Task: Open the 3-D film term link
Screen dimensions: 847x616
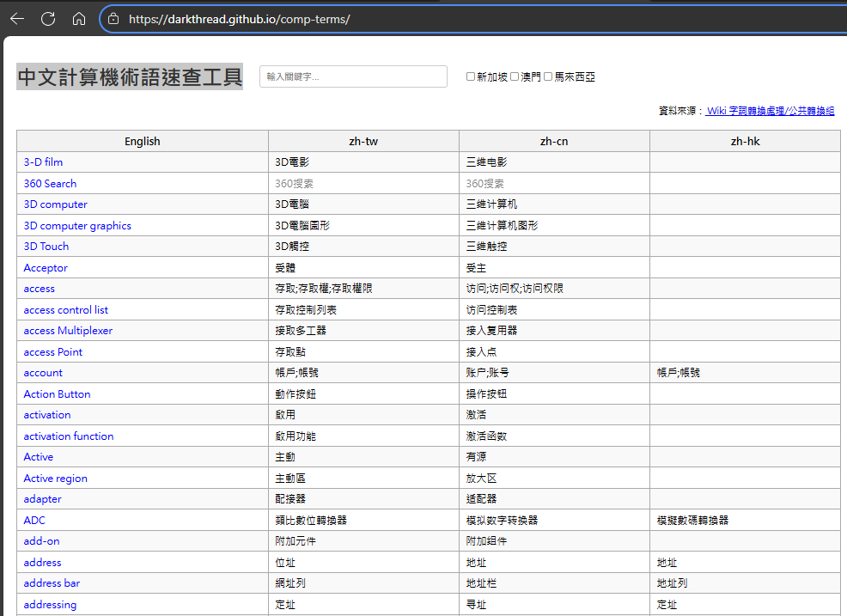Action: 43,162
